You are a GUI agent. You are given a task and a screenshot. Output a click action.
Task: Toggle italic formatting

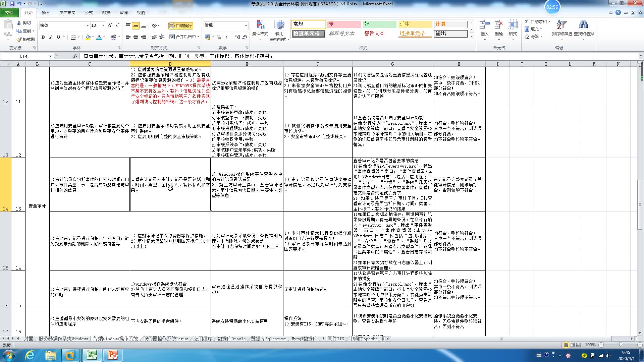(51, 37)
